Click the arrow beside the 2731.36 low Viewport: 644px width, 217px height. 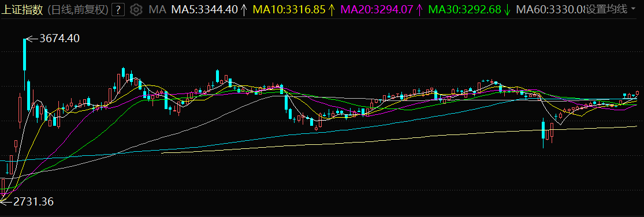tap(6, 201)
